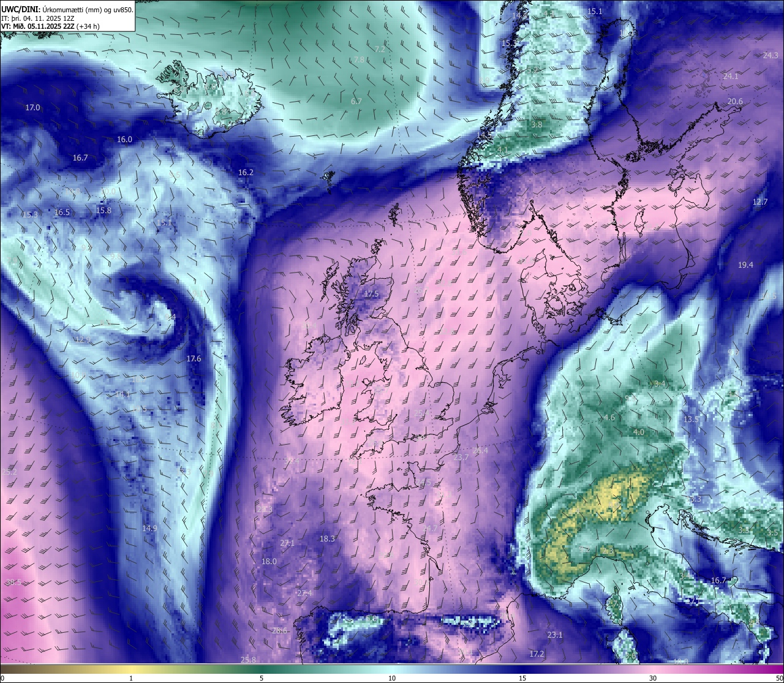Click the 3.4 value on the map
784x683 pixels.
(660, 384)
